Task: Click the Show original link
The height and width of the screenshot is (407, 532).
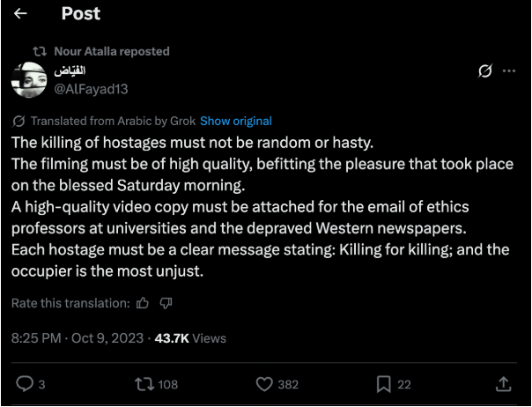Action: pos(236,121)
